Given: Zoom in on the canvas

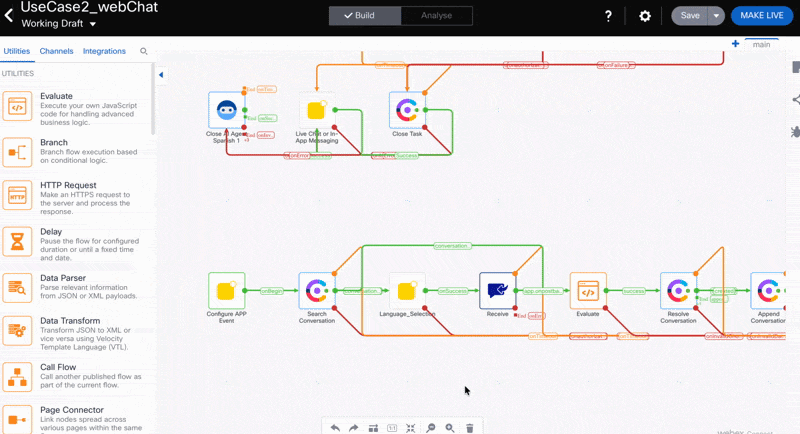Looking at the screenshot, I should pyautogui.click(x=450, y=428).
